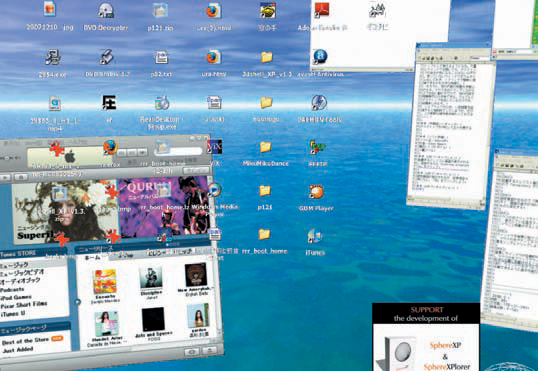Select Pixar Short Films in iTunes sidebar

(x=24, y=305)
